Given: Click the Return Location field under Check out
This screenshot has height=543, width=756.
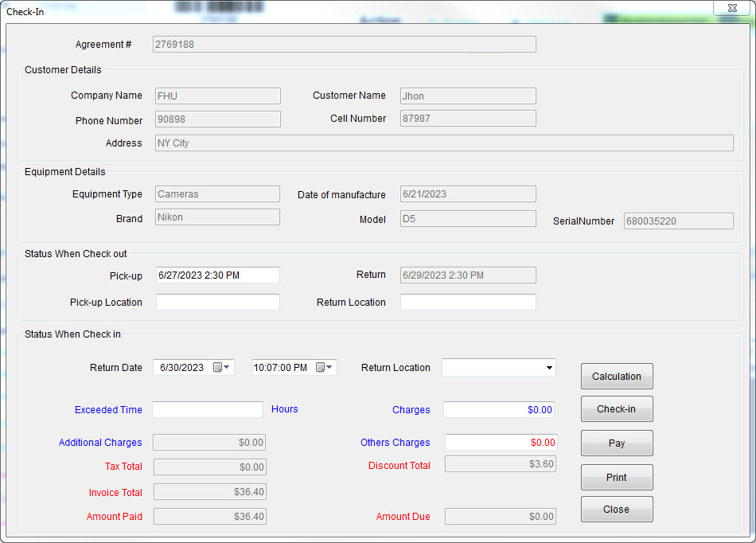Looking at the screenshot, I should pyautogui.click(x=468, y=303).
